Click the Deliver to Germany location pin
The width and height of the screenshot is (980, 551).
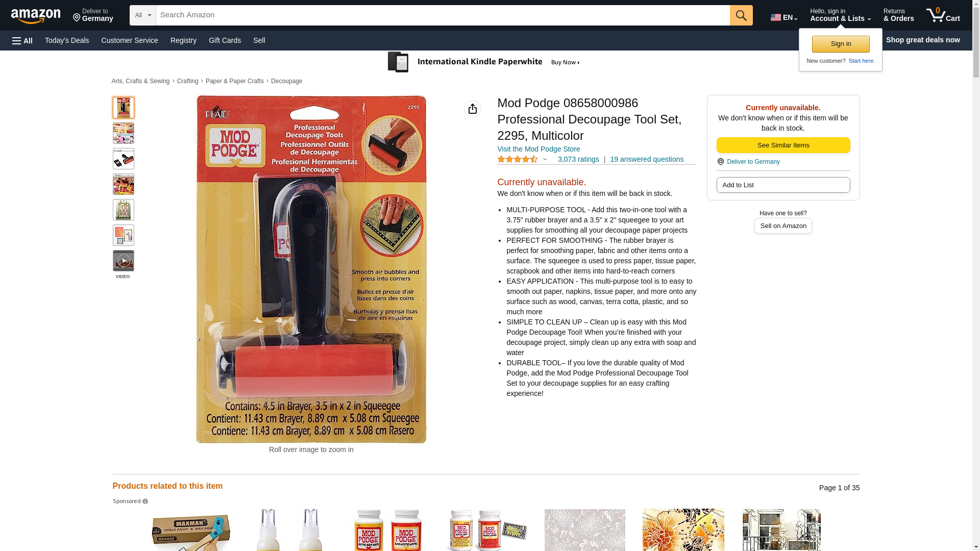720,162
